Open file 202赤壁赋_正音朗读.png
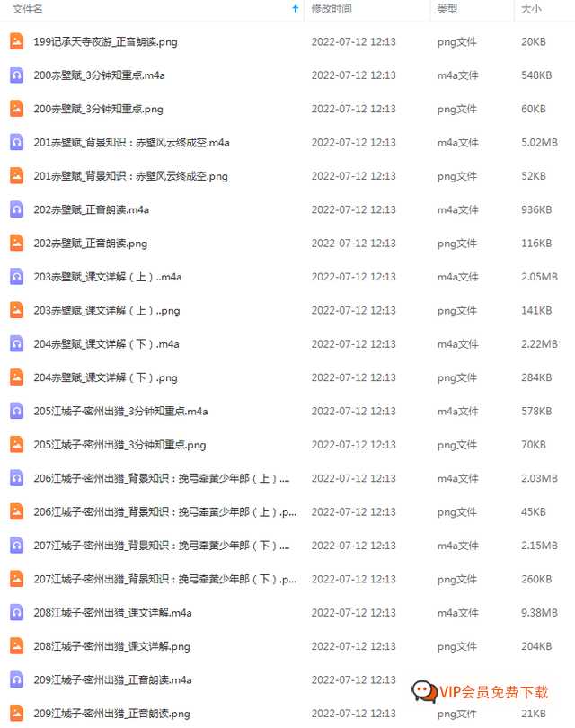 (91, 244)
